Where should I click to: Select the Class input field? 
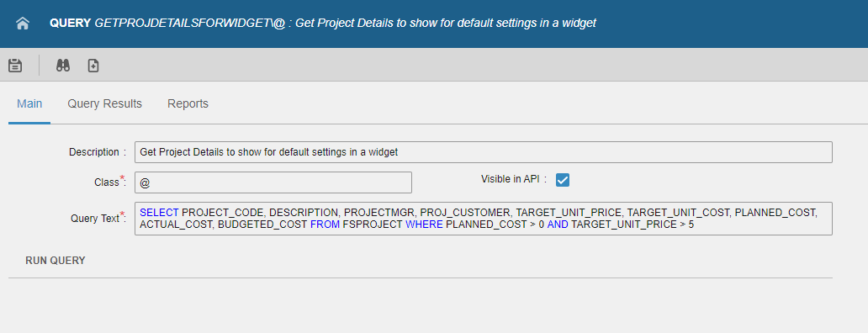tap(273, 182)
